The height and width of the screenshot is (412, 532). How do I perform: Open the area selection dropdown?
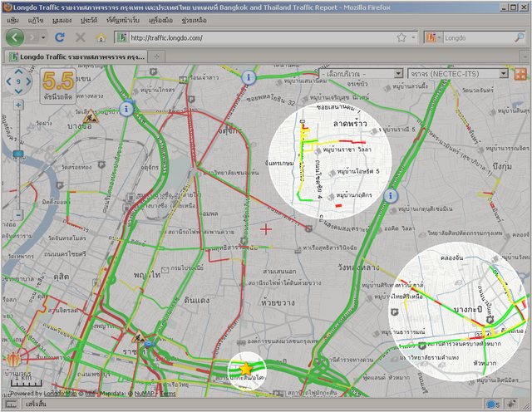361,74
